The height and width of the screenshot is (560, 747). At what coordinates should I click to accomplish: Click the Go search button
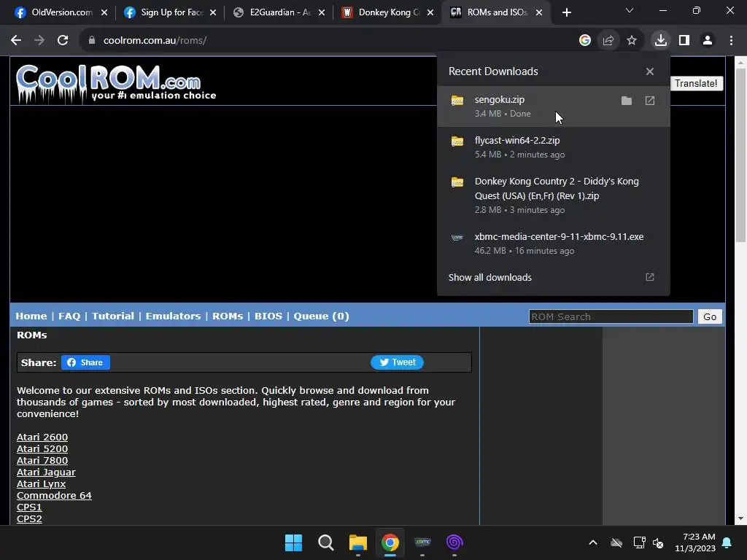(710, 316)
